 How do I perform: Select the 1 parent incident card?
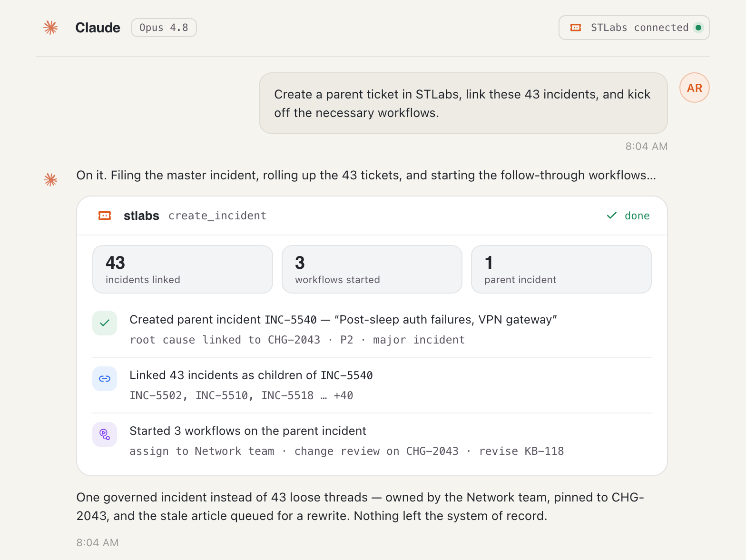561,269
